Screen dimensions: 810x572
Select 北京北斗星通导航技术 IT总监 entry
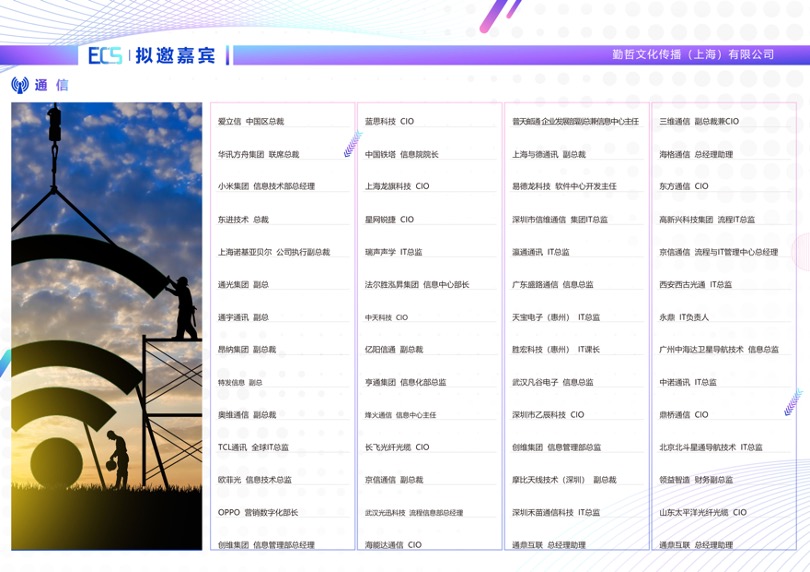click(711, 447)
